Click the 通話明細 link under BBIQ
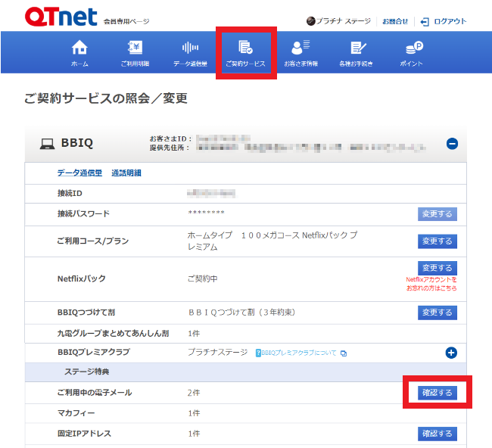Image resolution: width=492 pixels, height=448 pixels. (x=126, y=173)
